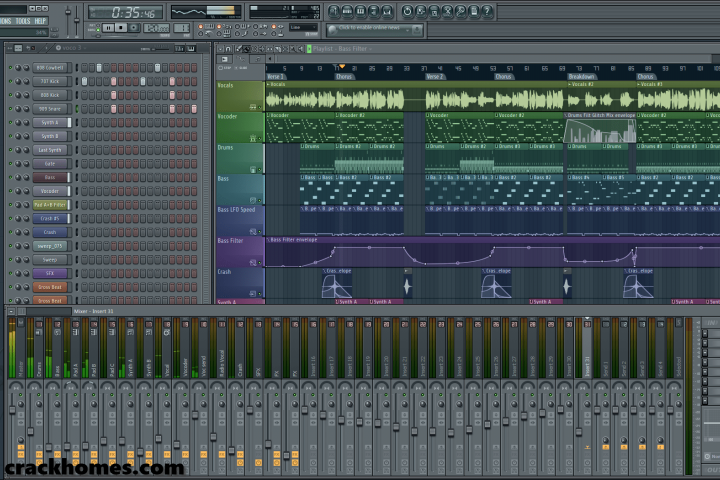Jump to the Verse 1 timeline marker
Viewport: 720px width, 480px height.
point(276,77)
